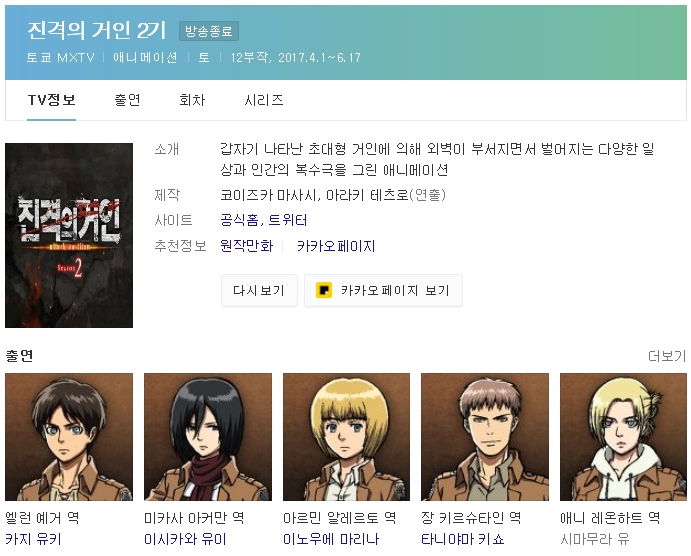The width and height of the screenshot is (691, 556).
Task: Select the 시리즈 tab
Action: tap(264, 100)
